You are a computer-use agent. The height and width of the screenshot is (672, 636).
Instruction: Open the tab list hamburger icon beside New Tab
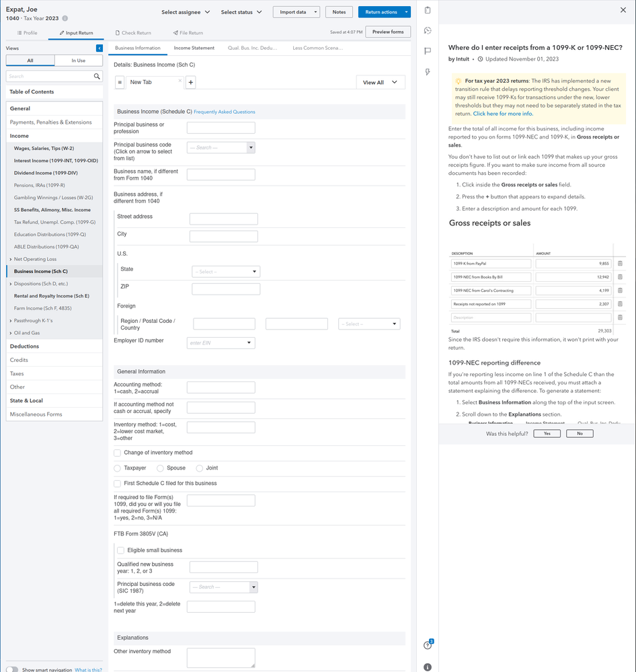120,82
